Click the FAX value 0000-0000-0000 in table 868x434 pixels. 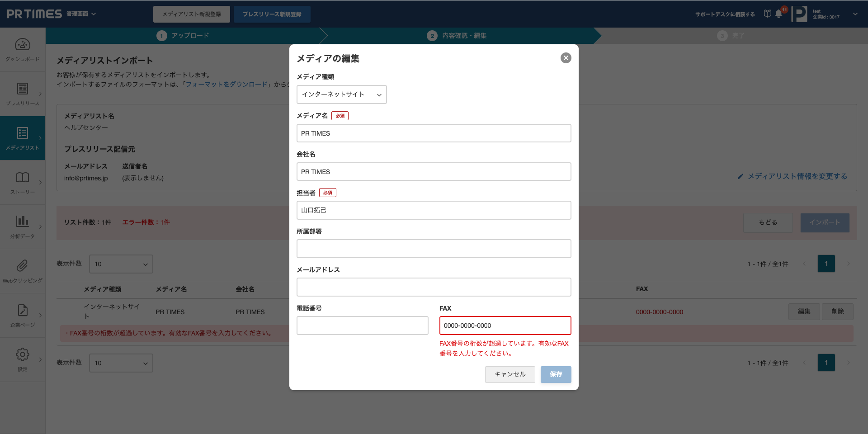pyautogui.click(x=660, y=312)
